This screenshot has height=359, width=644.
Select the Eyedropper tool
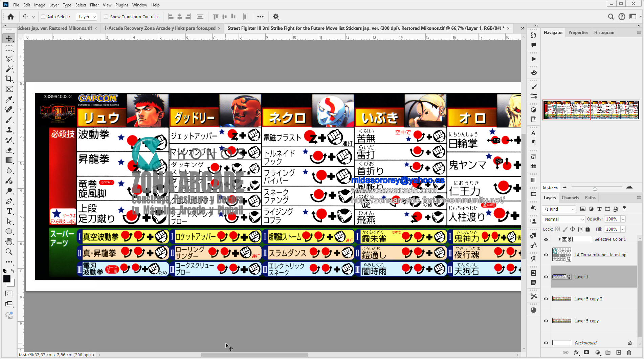coord(9,99)
